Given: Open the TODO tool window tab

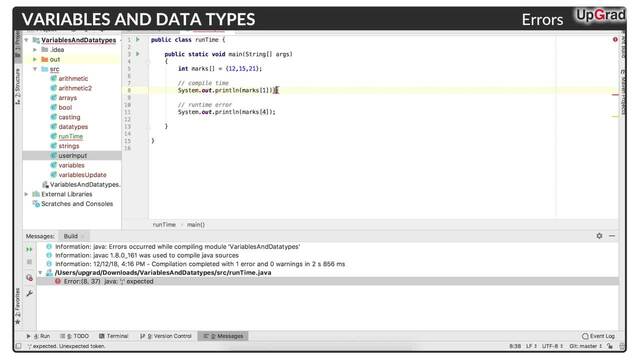Looking at the screenshot, I should point(74,336).
